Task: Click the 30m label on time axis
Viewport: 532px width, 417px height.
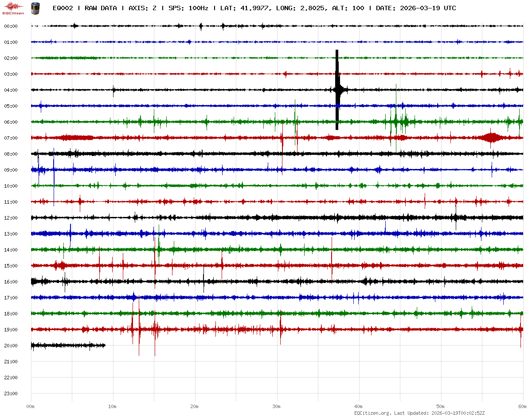Action: (277, 406)
